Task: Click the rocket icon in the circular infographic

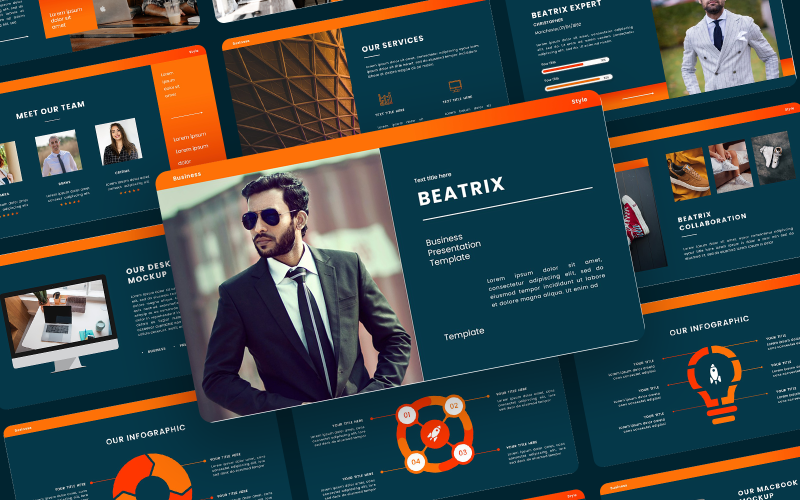Action: click(434, 435)
